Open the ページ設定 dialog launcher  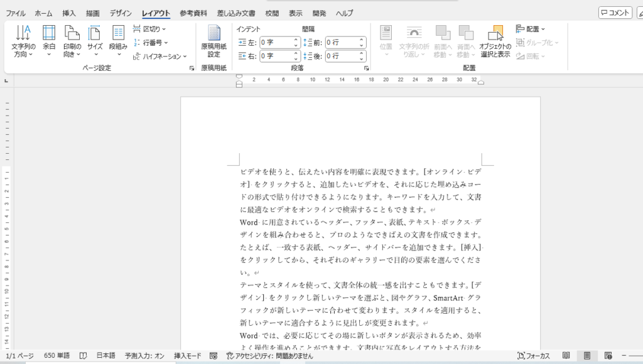pos(192,68)
